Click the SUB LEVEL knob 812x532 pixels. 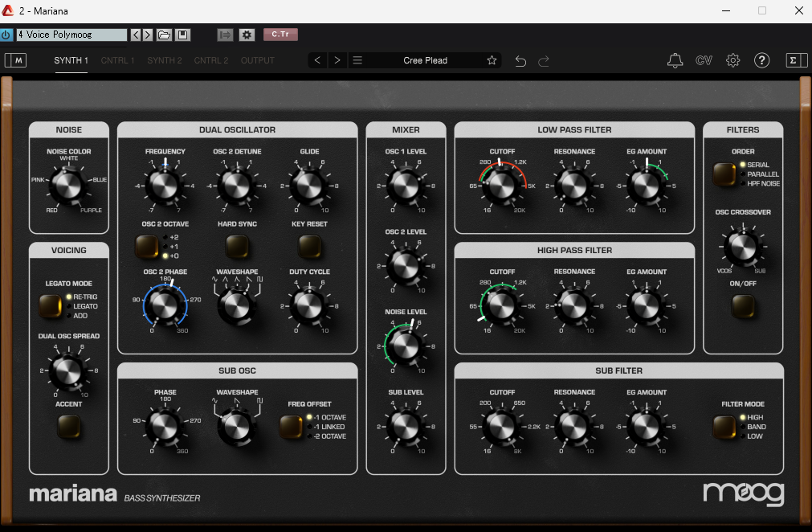(406, 427)
